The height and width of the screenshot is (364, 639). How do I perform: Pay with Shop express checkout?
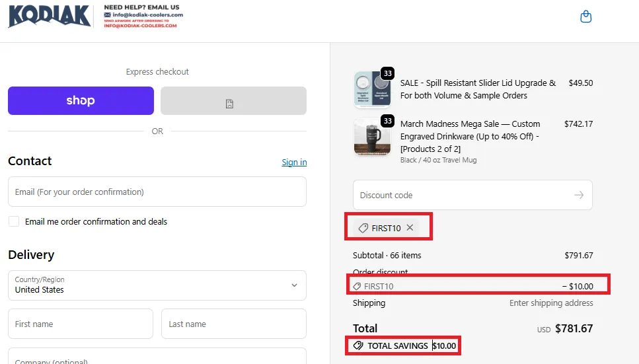pos(81,101)
